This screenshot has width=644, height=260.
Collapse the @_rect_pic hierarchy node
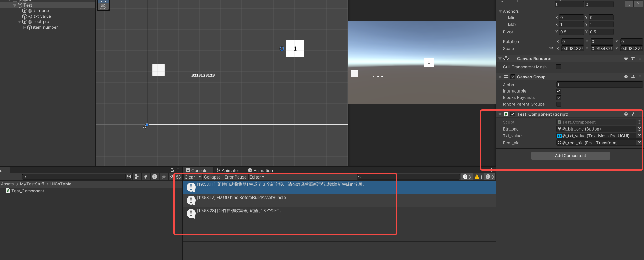click(x=19, y=22)
